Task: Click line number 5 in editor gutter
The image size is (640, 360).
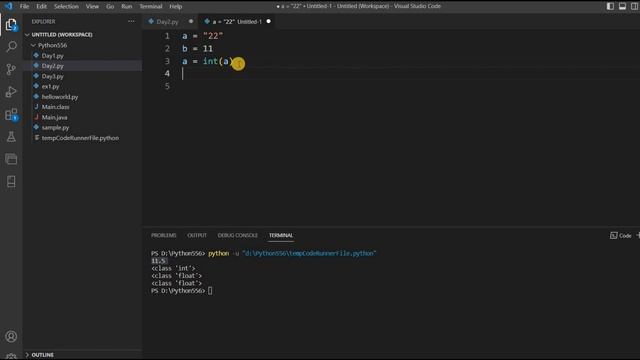Action: (x=167, y=86)
